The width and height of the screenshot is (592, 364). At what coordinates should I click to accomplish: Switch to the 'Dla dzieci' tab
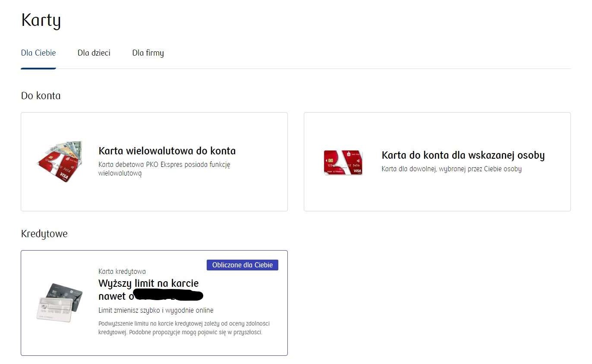pyautogui.click(x=94, y=53)
